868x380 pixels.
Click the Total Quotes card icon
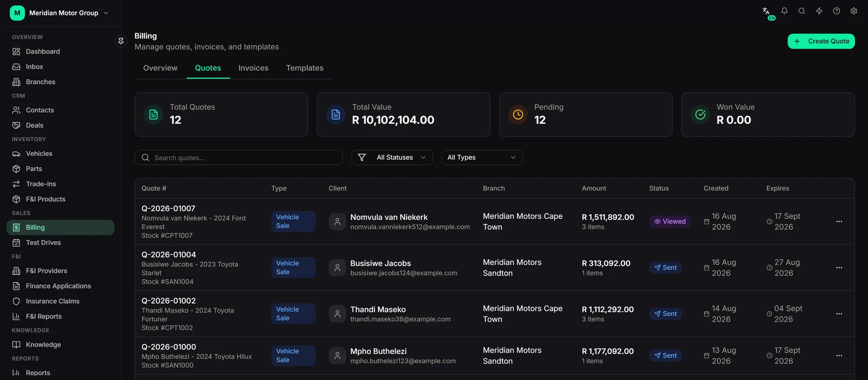pyautogui.click(x=154, y=115)
